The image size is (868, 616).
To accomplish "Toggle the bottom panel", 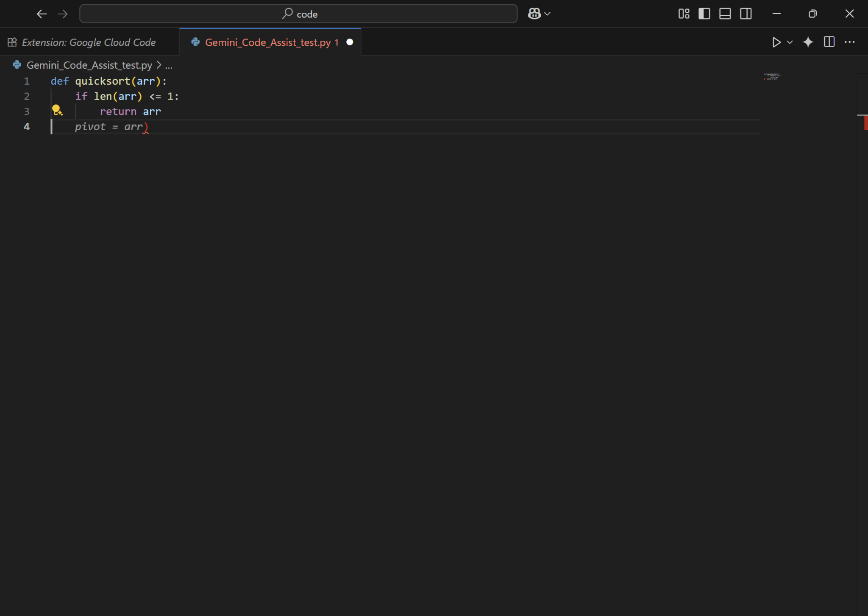I will (x=725, y=14).
